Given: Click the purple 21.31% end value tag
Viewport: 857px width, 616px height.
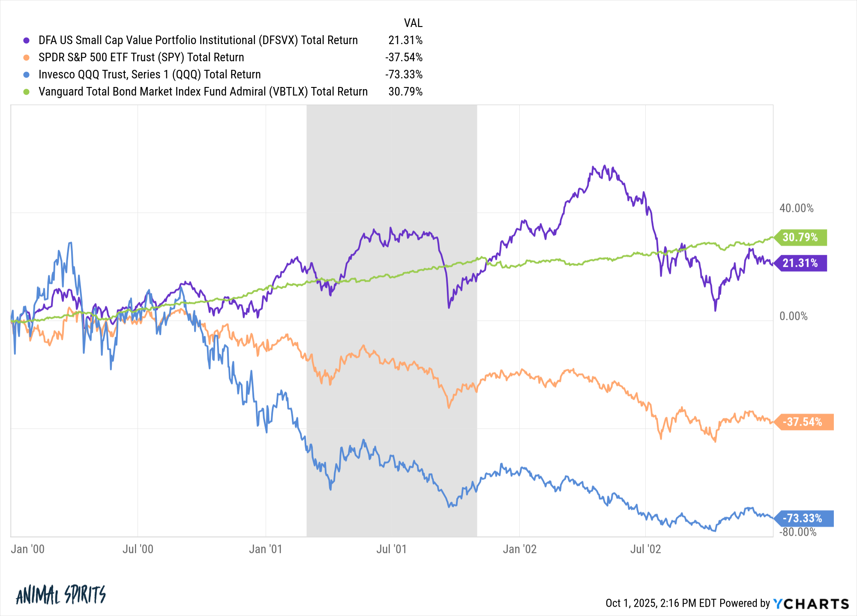Looking at the screenshot, I should pos(800,263).
